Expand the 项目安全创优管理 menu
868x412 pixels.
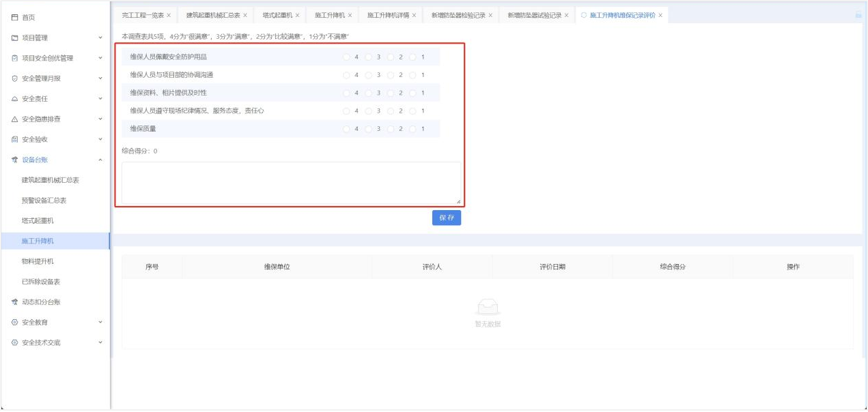click(100, 59)
